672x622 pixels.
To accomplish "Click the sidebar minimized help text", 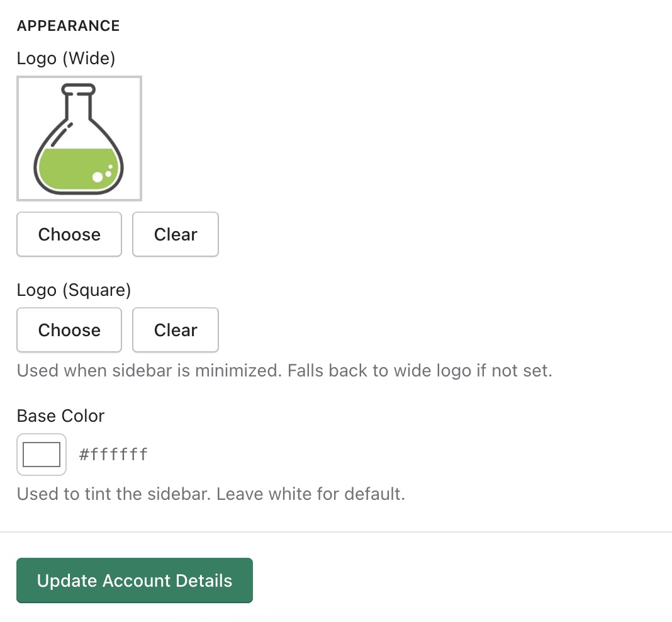I will pyautogui.click(x=284, y=370).
